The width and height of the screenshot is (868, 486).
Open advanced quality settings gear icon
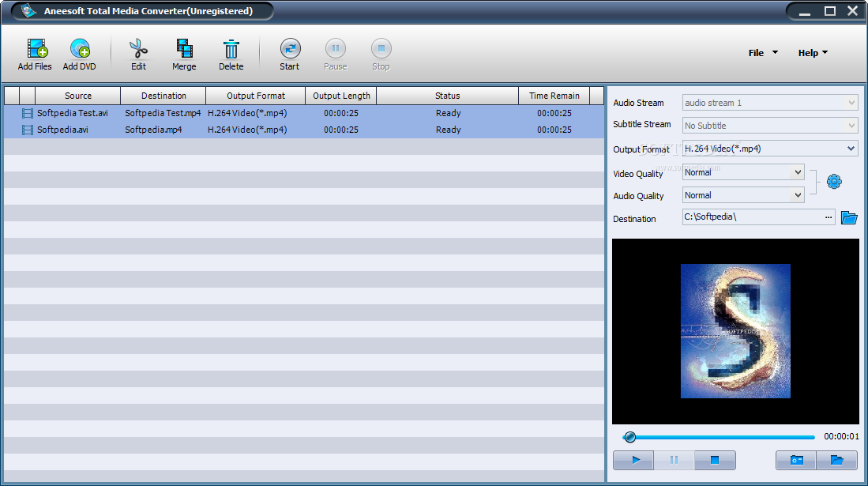coord(834,182)
